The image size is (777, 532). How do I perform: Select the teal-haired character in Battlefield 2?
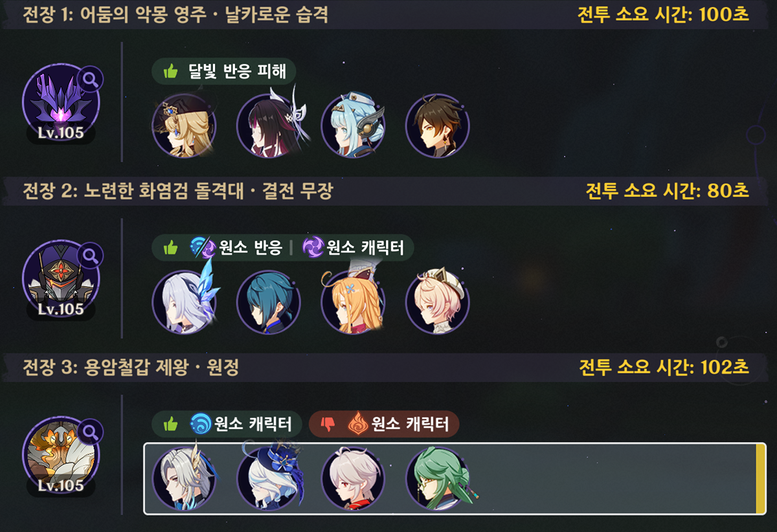(269, 302)
